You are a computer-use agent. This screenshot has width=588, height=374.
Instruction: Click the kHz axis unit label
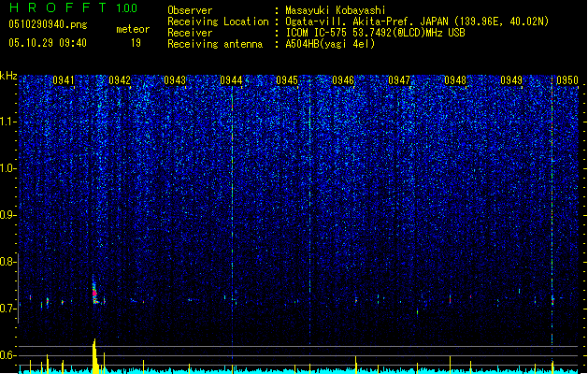(8, 76)
